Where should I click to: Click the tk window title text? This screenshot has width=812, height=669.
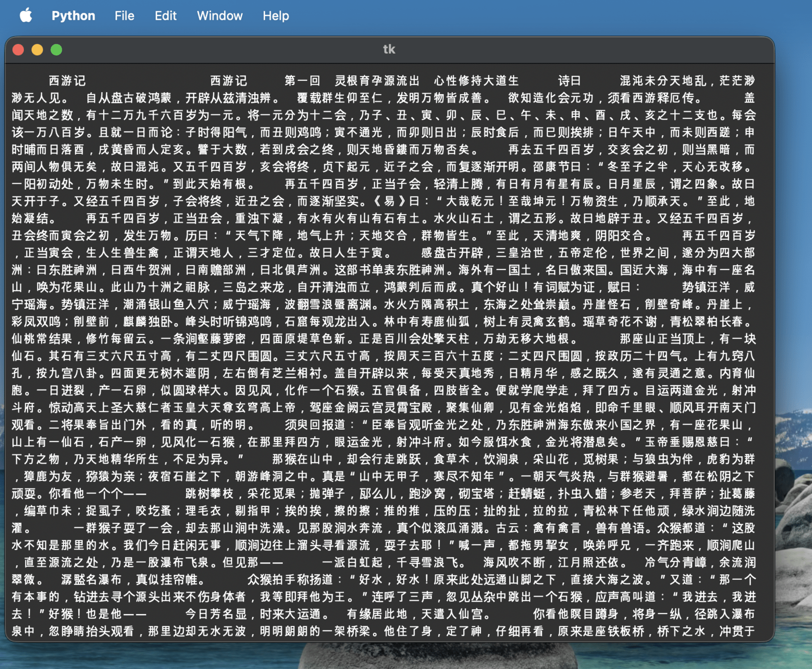[389, 49]
